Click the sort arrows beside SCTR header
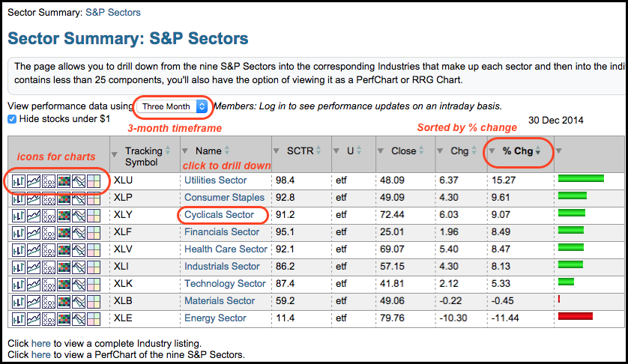Image resolution: width=628 pixels, height=364 pixels. tap(318, 151)
